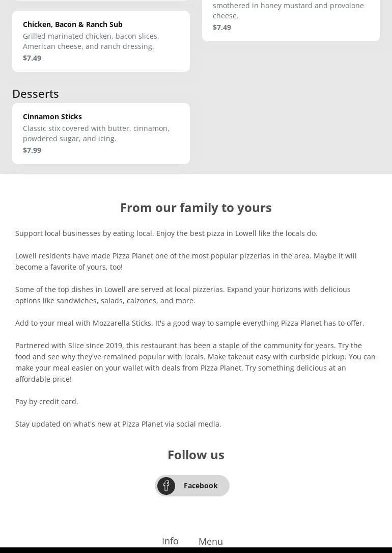
Task: Click the "Partnered with Slice since 2019" paragraph
Action: [x=195, y=362]
